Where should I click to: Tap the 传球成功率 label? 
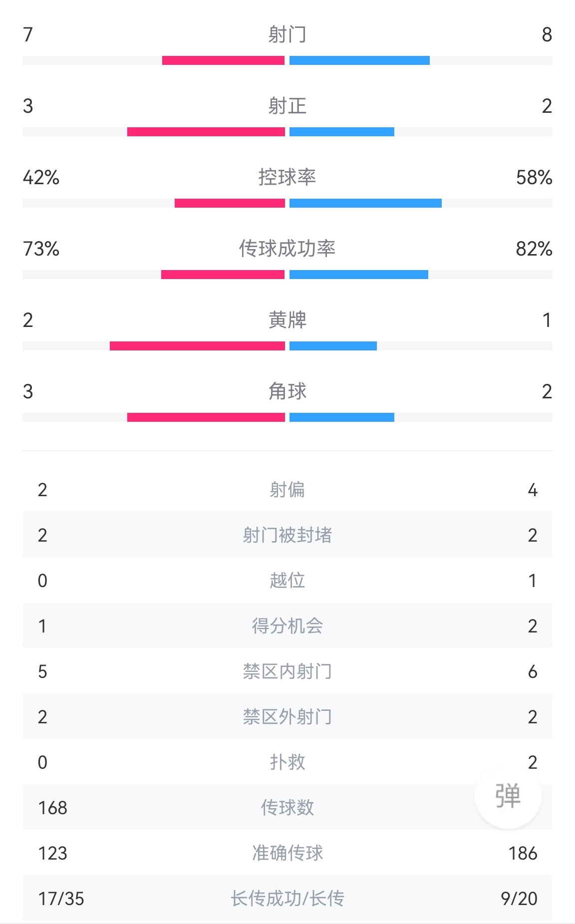287,249
